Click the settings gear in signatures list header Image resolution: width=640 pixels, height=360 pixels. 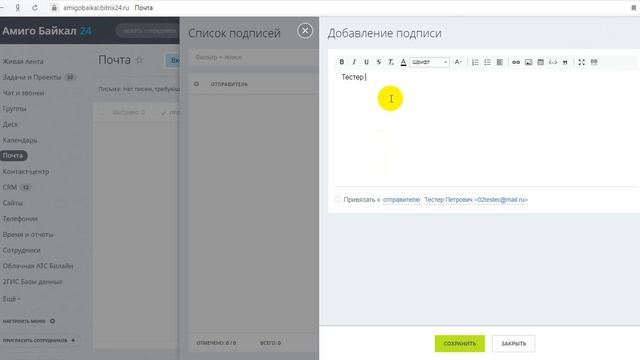click(196, 84)
